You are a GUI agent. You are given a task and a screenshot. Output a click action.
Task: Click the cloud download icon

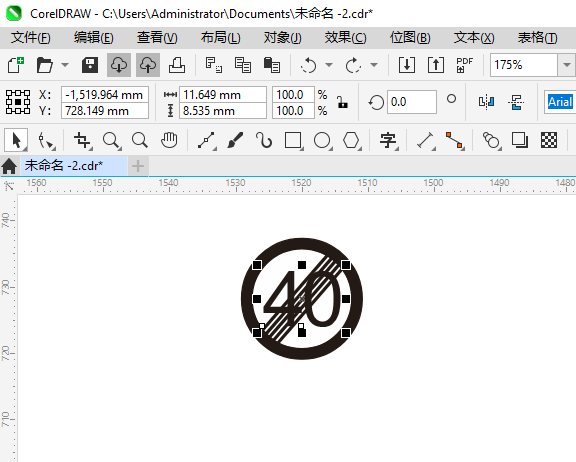coord(119,65)
